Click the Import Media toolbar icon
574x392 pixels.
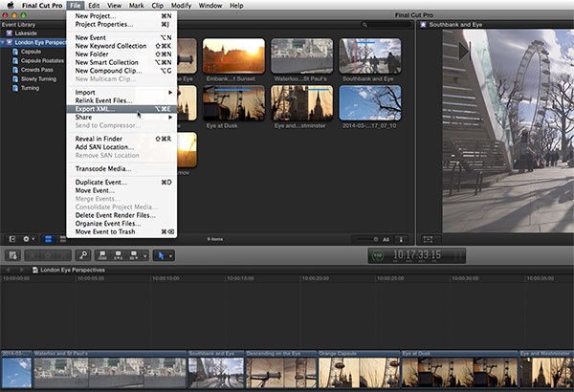click(13, 255)
